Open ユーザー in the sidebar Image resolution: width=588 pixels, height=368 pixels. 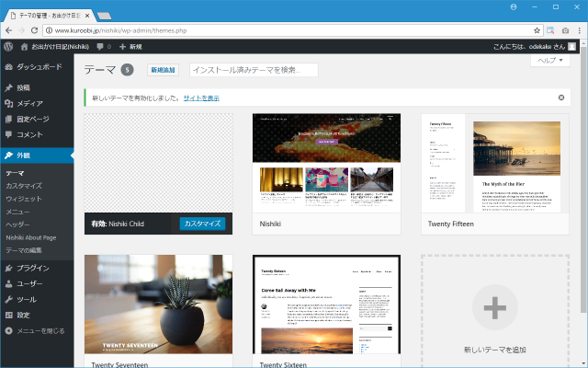[37, 284]
